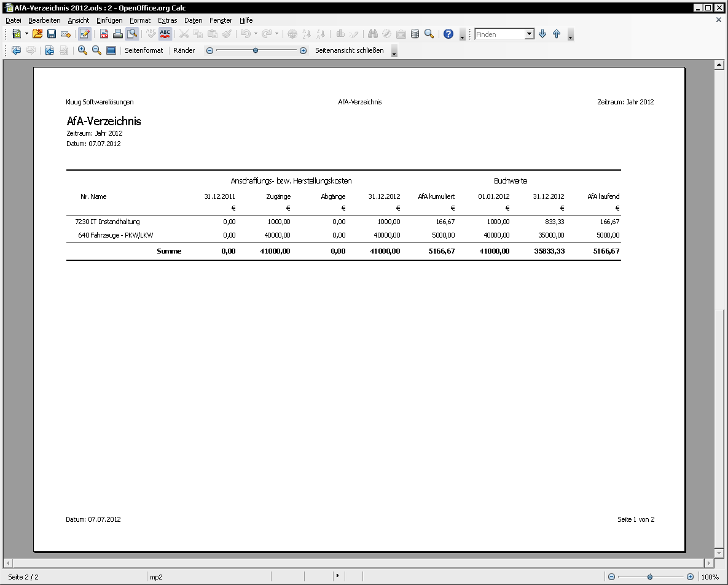Toggle the Edit File mode button
This screenshot has height=585, width=728.
85,34
